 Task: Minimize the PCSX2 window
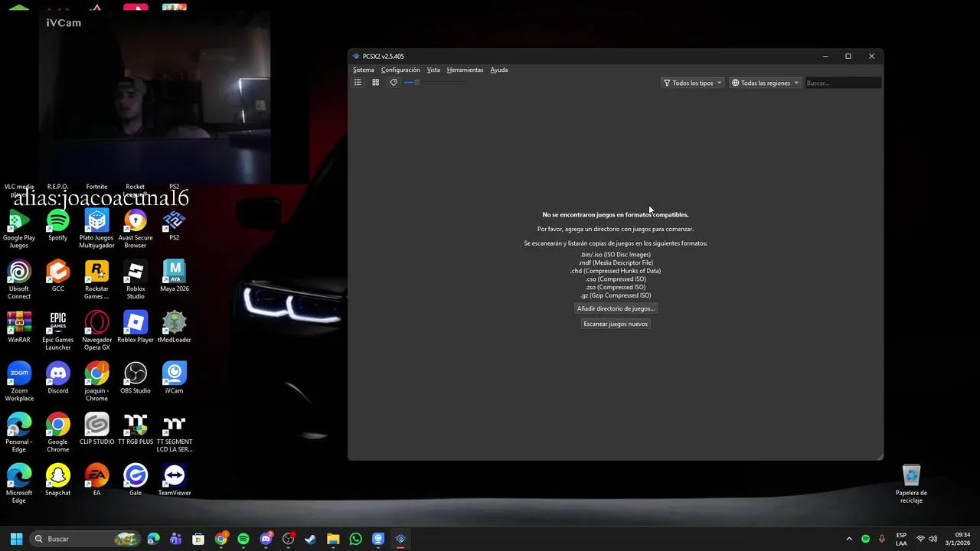coord(825,56)
